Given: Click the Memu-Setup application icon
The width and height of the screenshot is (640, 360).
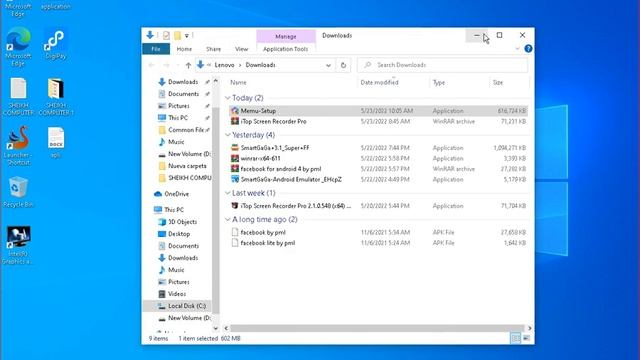Looking at the screenshot, I should (x=235, y=111).
